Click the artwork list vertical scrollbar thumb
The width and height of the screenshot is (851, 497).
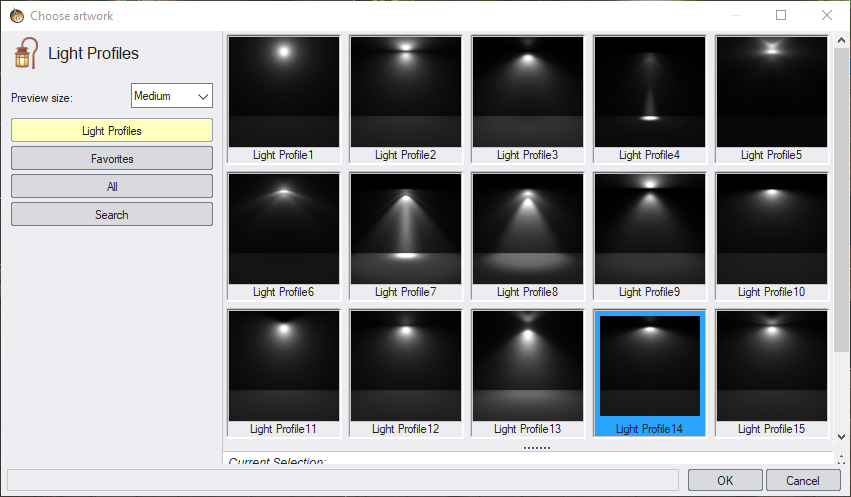(x=841, y=199)
